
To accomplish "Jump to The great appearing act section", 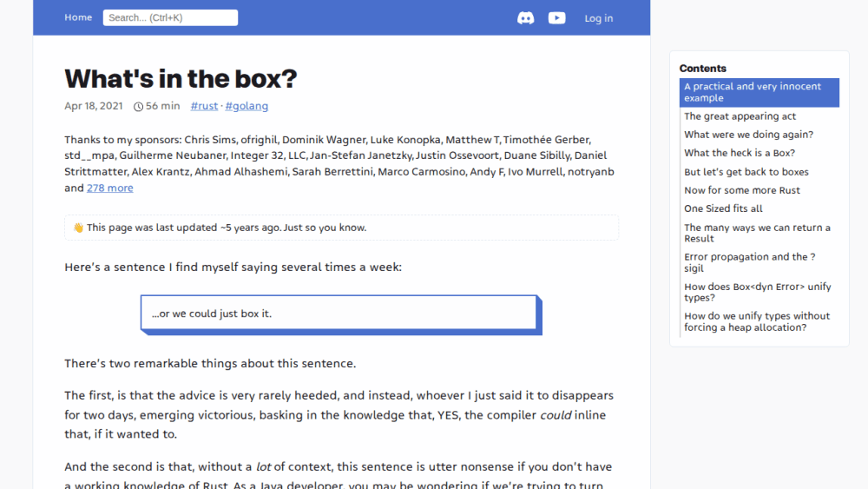I will pyautogui.click(x=740, y=116).
